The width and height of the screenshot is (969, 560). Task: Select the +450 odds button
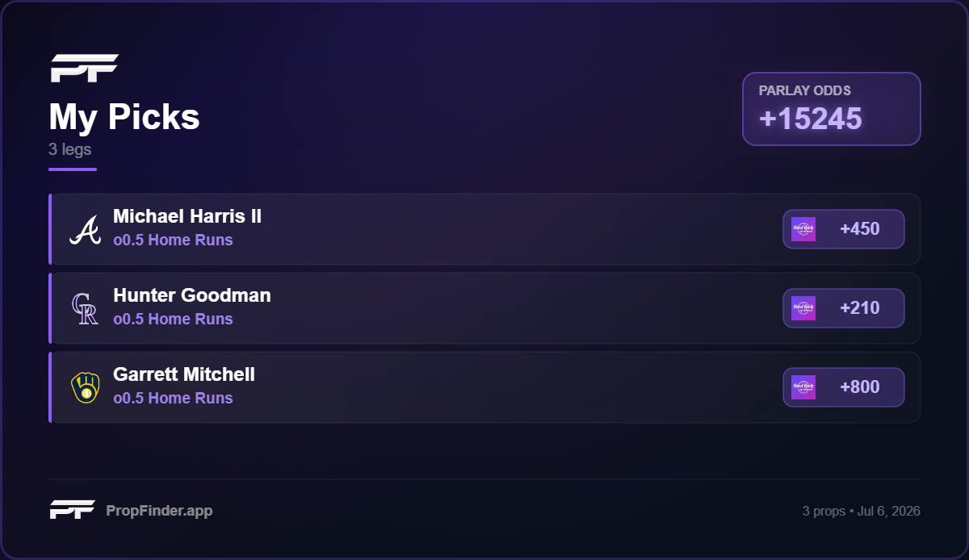click(x=844, y=229)
